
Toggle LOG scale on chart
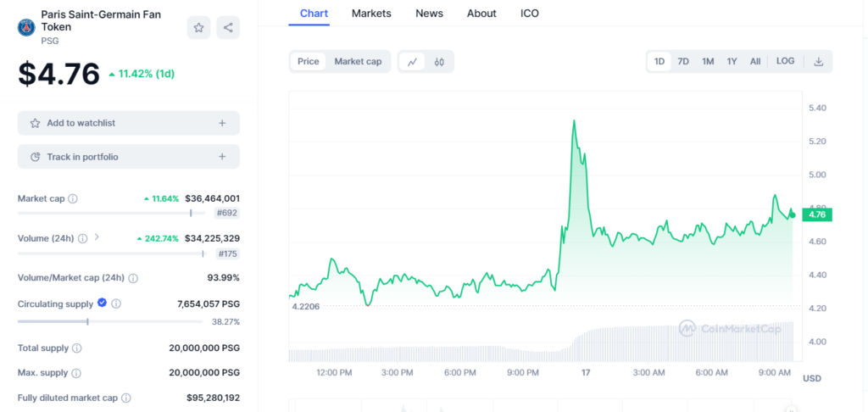[785, 61]
